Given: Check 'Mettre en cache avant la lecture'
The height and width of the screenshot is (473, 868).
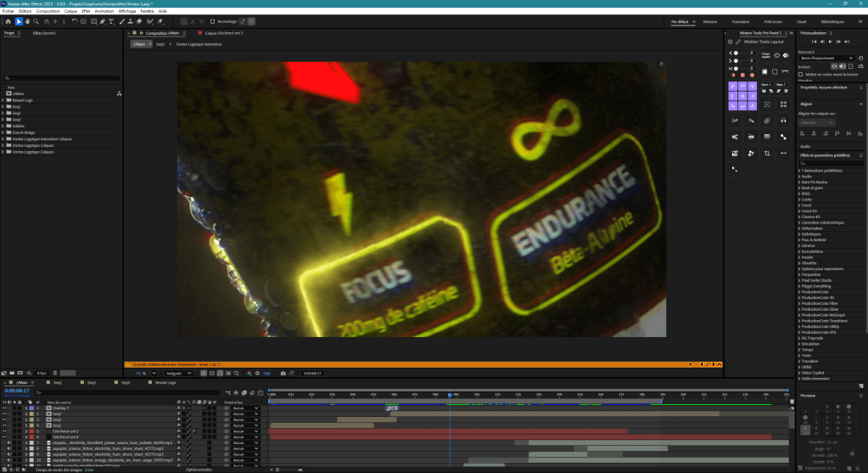Looking at the screenshot, I should (803, 74).
